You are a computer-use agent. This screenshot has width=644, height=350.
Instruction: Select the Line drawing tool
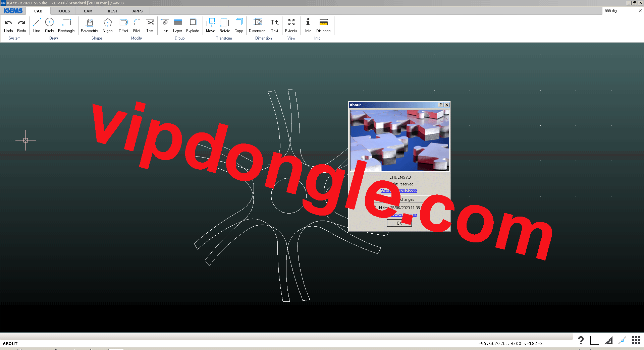point(37,25)
